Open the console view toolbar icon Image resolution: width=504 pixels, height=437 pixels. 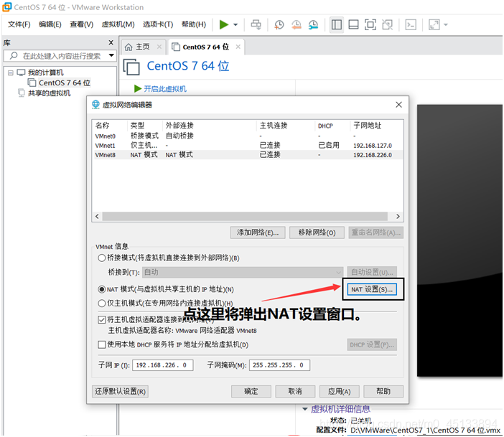point(411,24)
